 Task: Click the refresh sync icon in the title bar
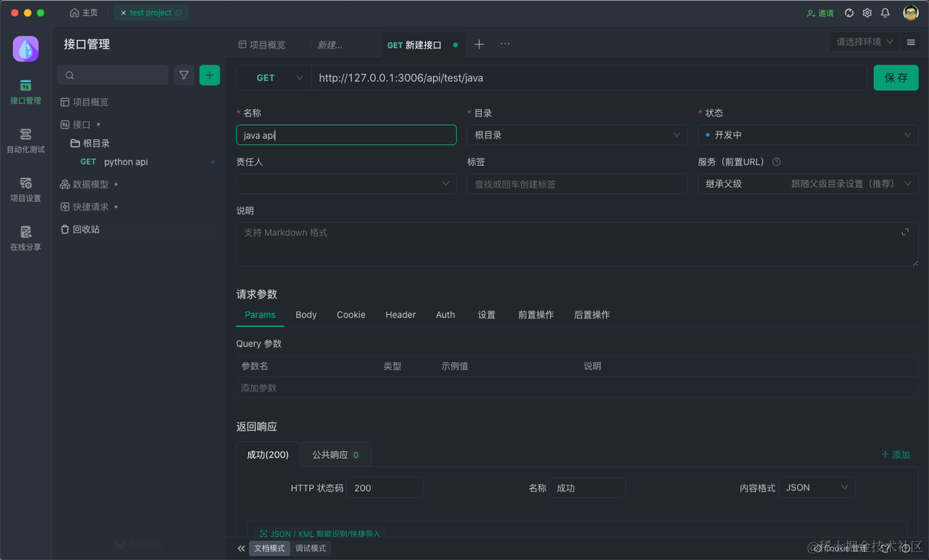coord(849,13)
